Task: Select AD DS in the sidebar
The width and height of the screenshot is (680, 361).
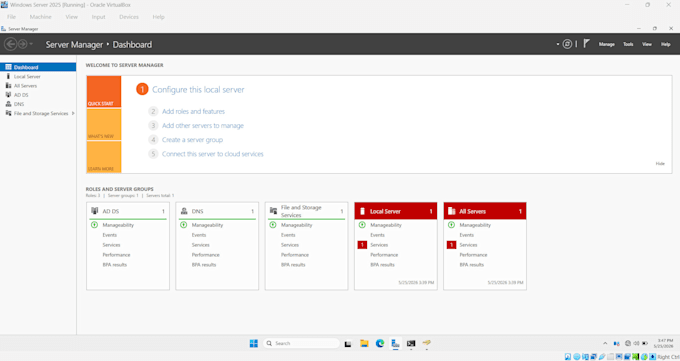Action: [38, 95]
